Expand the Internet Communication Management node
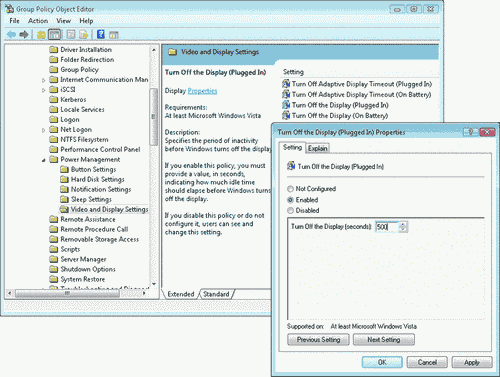The height and width of the screenshot is (377, 500). (x=44, y=80)
